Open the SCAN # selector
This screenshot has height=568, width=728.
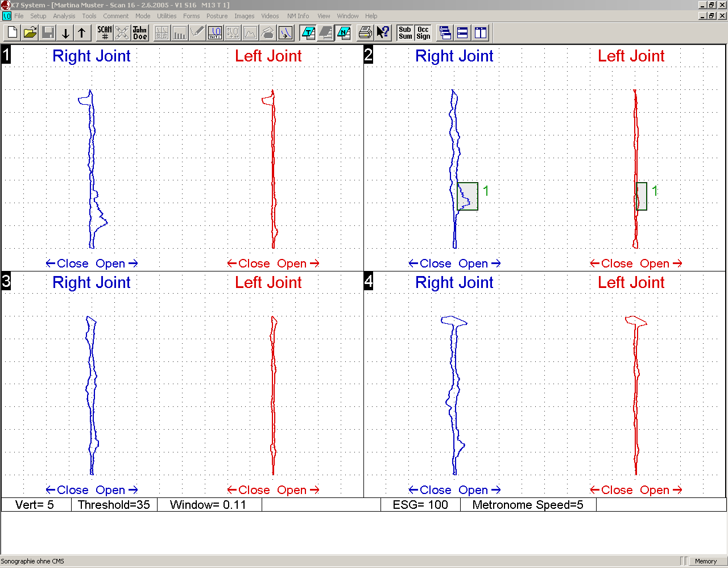point(105,33)
